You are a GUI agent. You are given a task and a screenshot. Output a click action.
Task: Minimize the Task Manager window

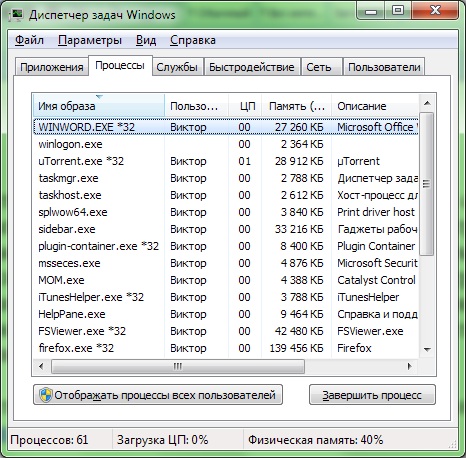click(371, 11)
